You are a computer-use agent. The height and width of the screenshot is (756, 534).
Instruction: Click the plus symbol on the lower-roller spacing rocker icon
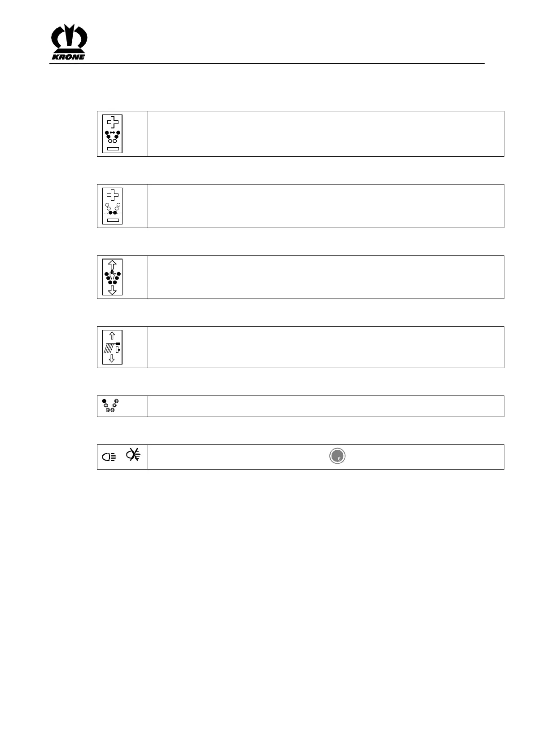pos(112,195)
